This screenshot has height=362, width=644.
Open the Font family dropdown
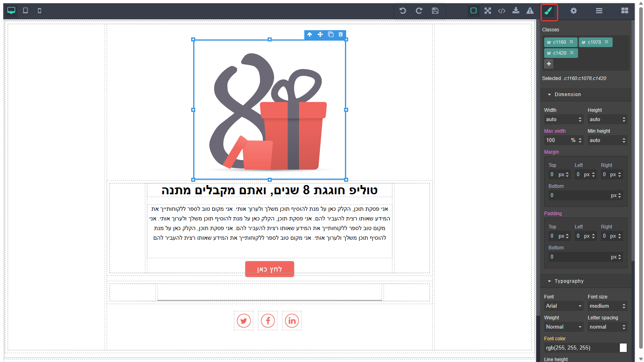564,306
